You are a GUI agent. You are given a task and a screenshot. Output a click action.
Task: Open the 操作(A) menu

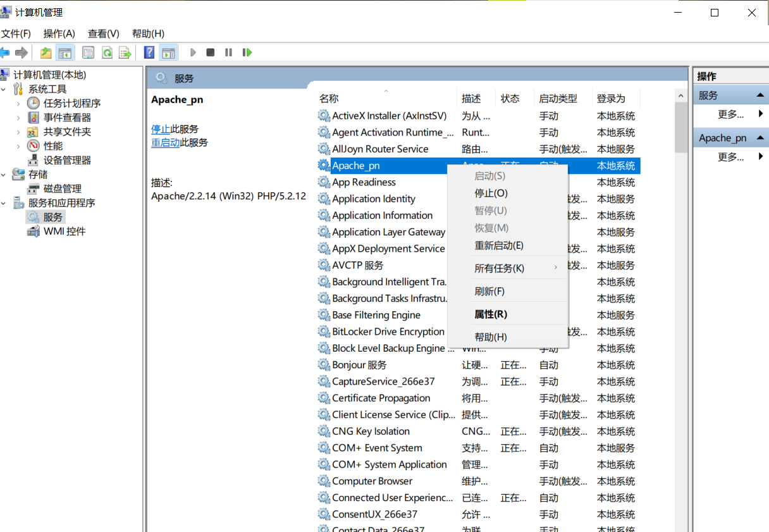click(59, 34)
